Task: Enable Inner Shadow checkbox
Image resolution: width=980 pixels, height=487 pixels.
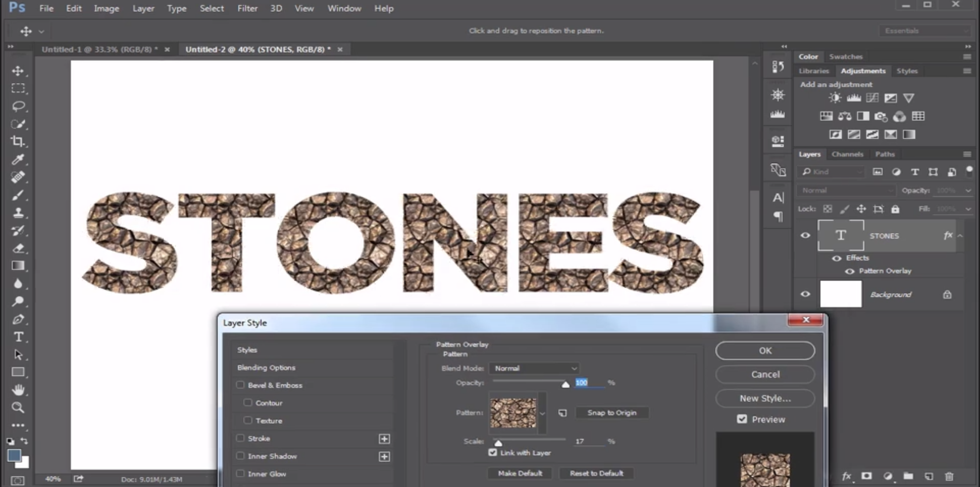Action: coord(240,456)
